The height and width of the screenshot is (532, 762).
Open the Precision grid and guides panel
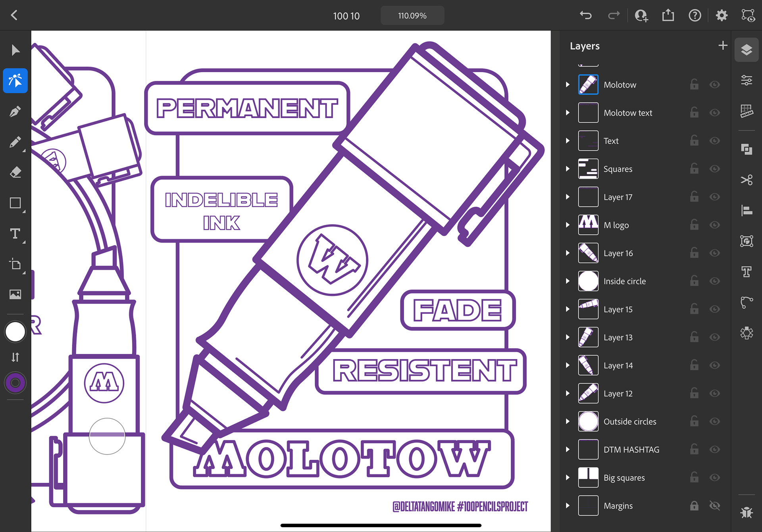click(747, 111)
